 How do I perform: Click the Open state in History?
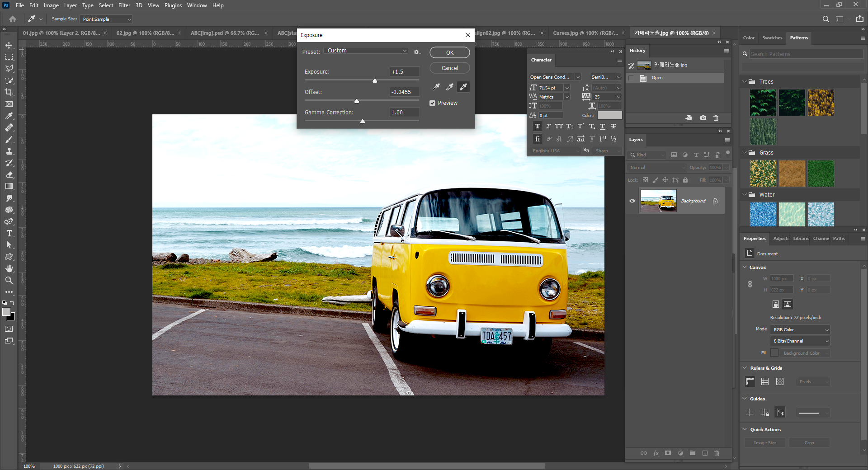[675, 78]
